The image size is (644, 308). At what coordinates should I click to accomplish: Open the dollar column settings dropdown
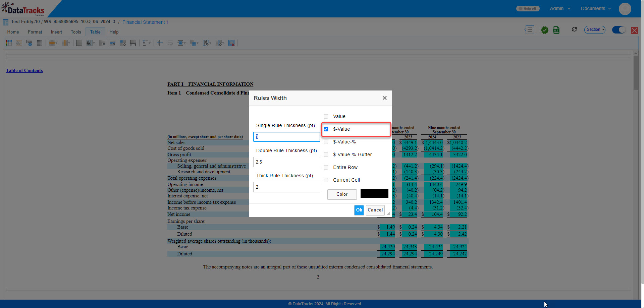pos(207,43)
